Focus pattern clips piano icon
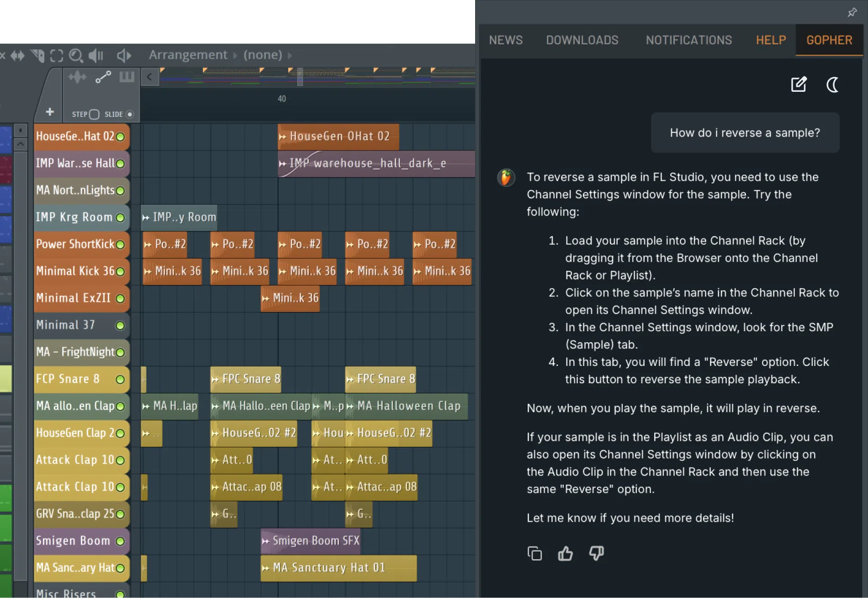 (127, 77)
